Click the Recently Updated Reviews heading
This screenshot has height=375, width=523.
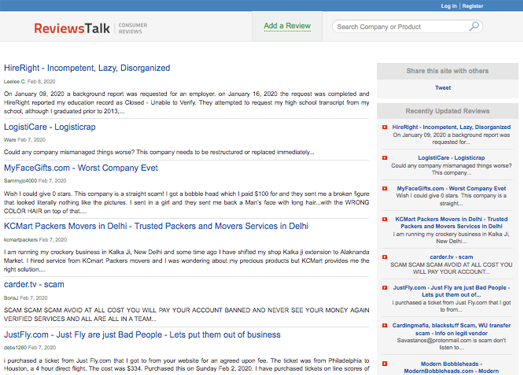click(x=447, y=111)
